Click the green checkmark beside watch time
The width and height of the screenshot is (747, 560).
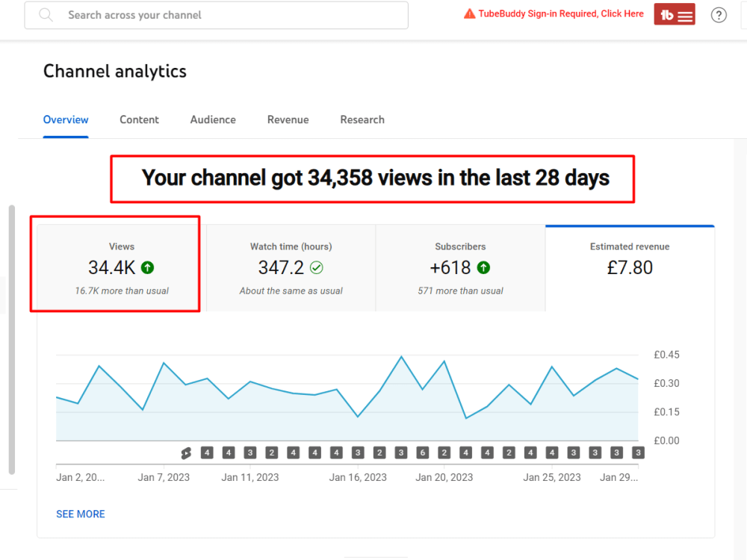(x=318, y=267)
